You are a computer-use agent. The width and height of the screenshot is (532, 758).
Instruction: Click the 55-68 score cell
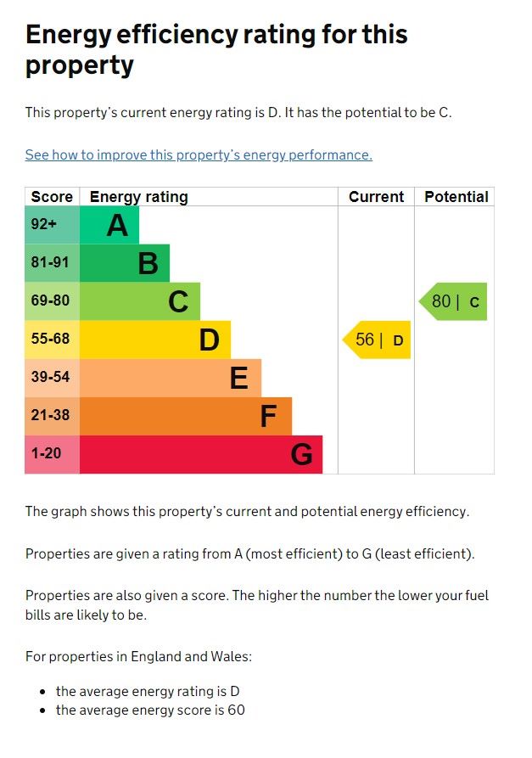click(53, 340)
